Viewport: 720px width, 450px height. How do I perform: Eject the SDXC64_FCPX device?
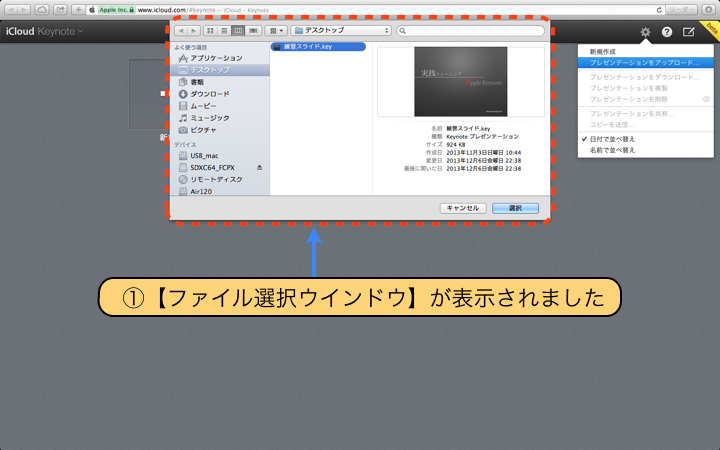[259, 168]
